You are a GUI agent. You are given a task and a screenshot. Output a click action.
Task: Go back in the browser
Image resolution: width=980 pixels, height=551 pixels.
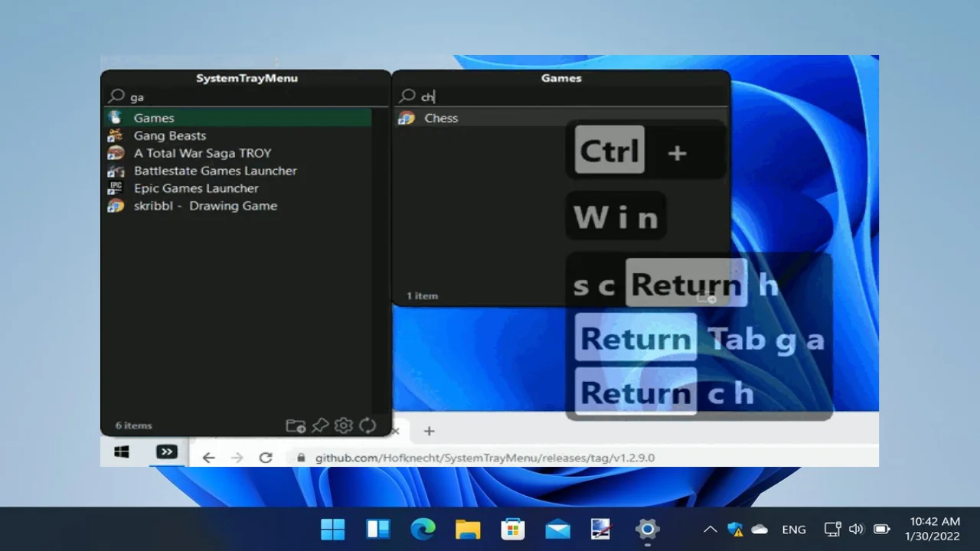(208, 458)
